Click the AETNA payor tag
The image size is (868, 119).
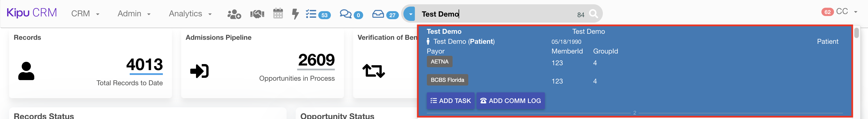(439, 62)
